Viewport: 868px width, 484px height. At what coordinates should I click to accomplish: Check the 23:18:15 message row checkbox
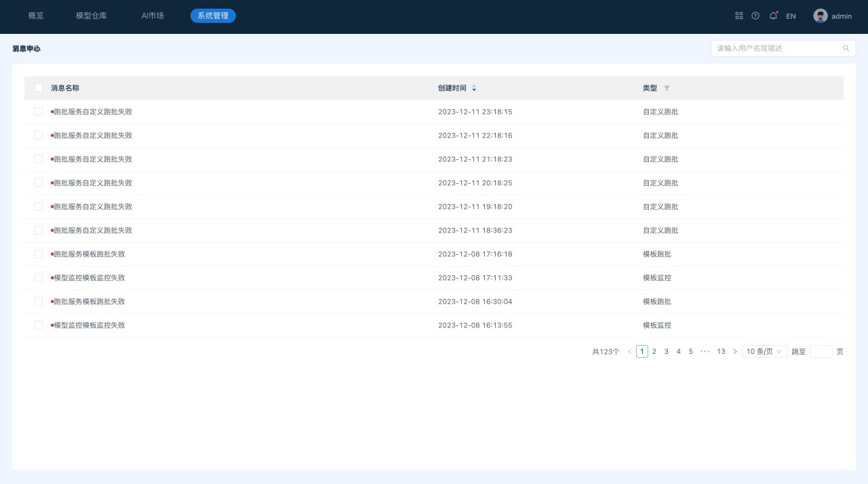pyautogui.click(x=39, y=112)
